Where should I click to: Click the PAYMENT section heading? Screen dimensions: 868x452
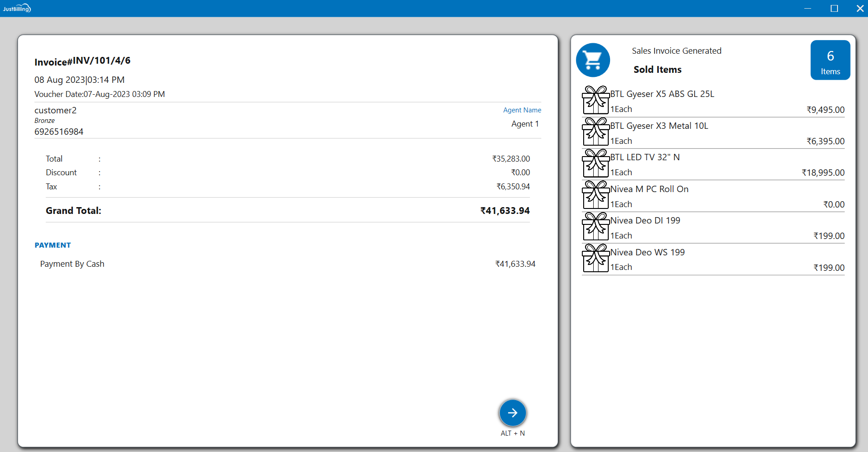click(53, 245)
